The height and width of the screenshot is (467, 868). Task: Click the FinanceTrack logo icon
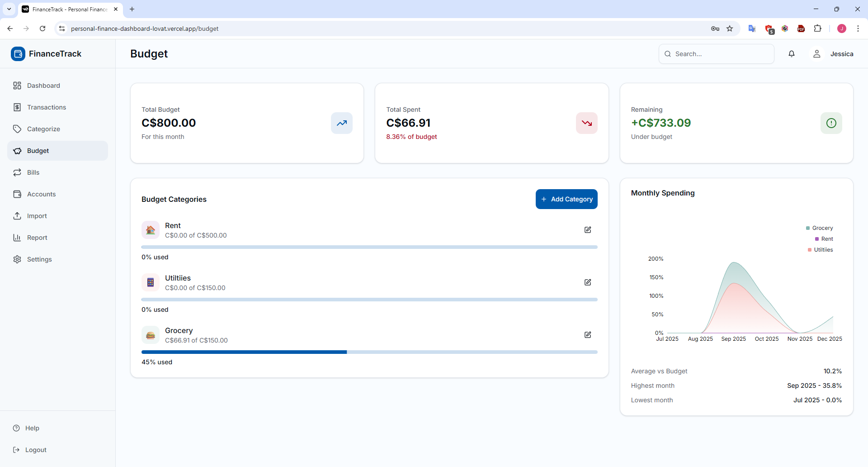pyautogui.click(x=18, y=54)
